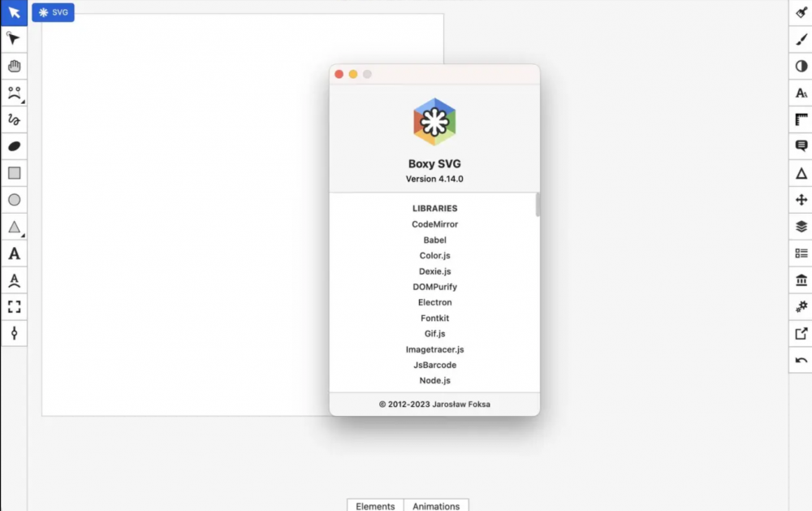This screenshot has width=812, height=511.
Task: Open the History undo panel
Action: [x=801, y=360]
